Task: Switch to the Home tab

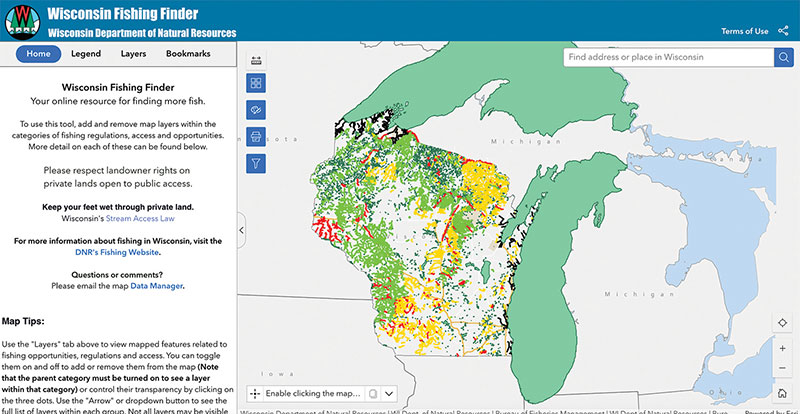Action: [x=39, y=54]
